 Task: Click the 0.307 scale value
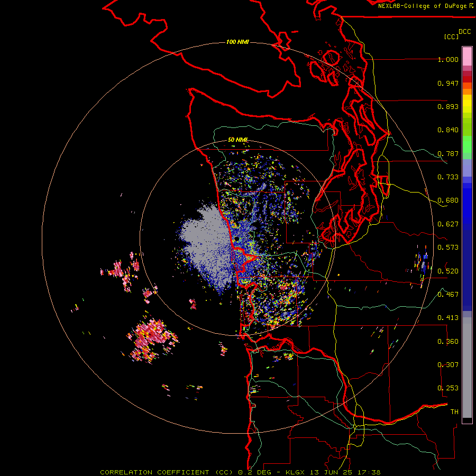pyautogui.click(x=448, y=364)
